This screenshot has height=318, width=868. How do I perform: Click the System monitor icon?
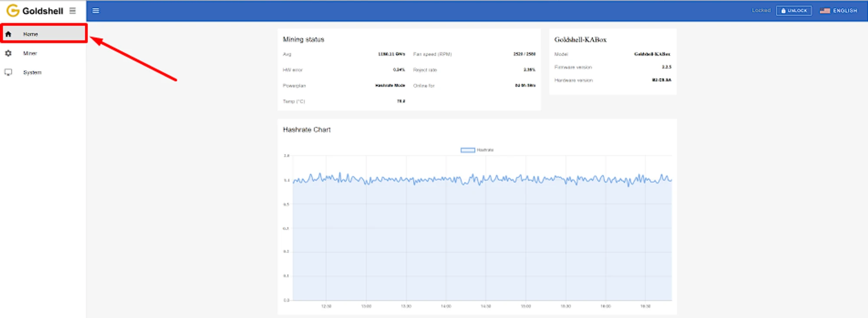pyautogui.click(x=8, y=72)
